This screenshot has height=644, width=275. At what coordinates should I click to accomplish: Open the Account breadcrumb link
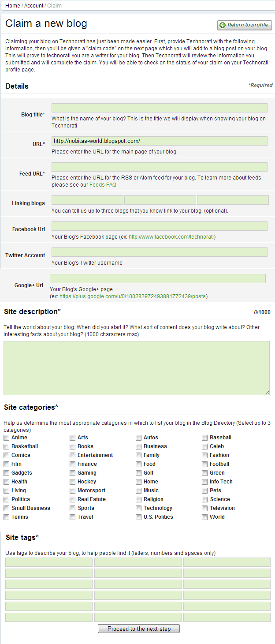coord(34,6)
